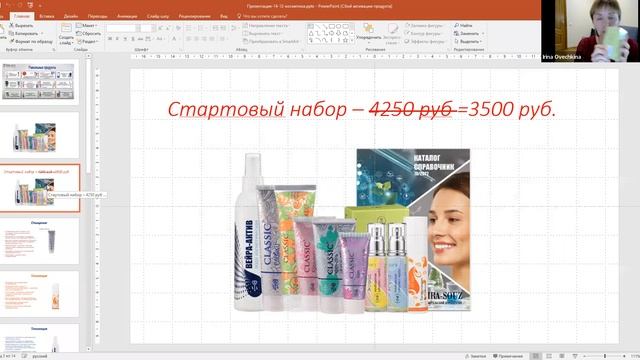Open the Макет layout dropdown
640x360 pixels.
[x=86, y=25]
